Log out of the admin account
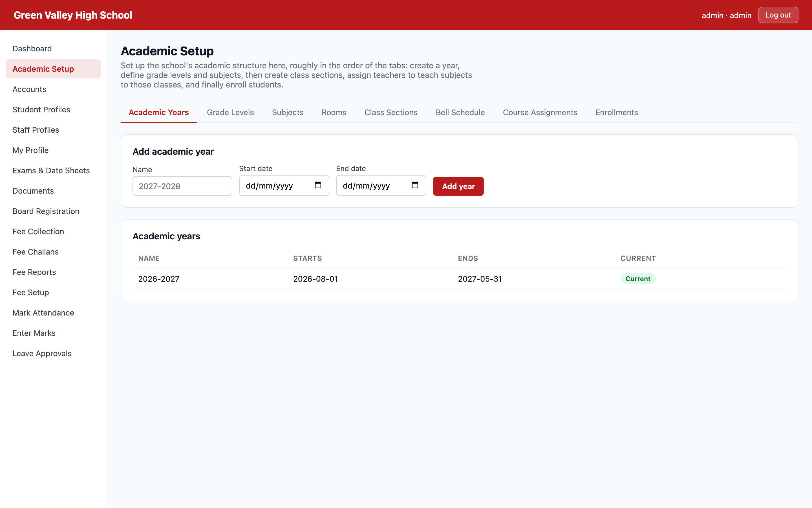 (778, 15)
